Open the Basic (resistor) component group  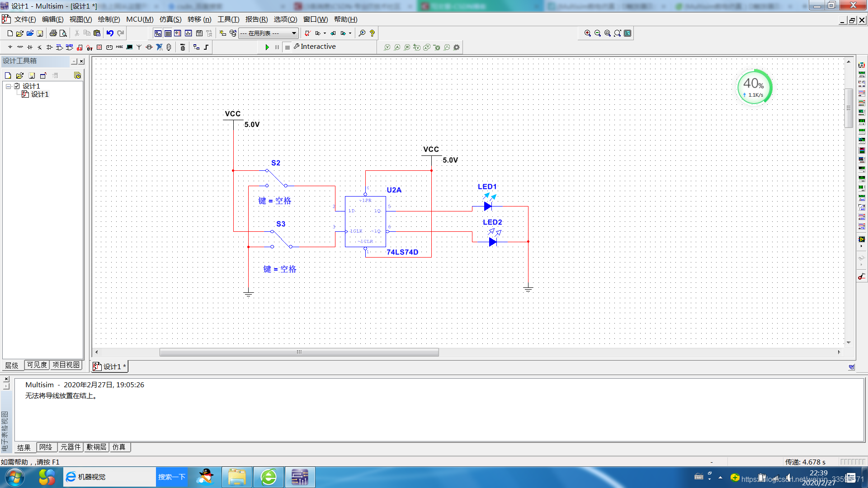(20, 47)
